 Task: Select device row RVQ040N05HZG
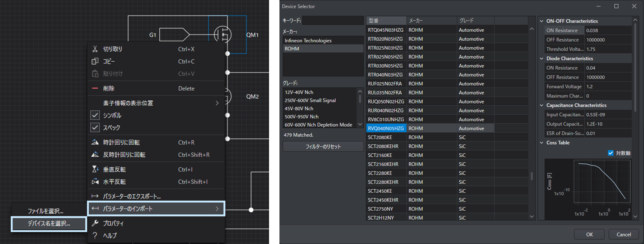(447, 128)
